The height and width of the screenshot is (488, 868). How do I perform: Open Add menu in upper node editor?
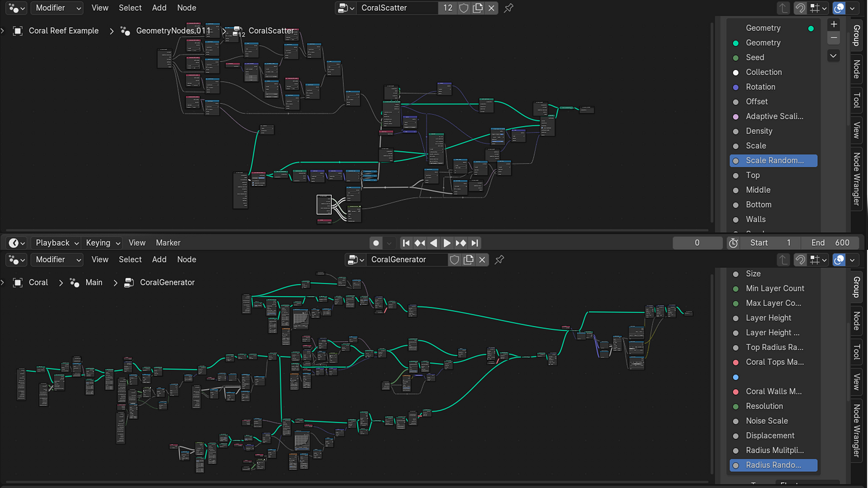point(159,8)
